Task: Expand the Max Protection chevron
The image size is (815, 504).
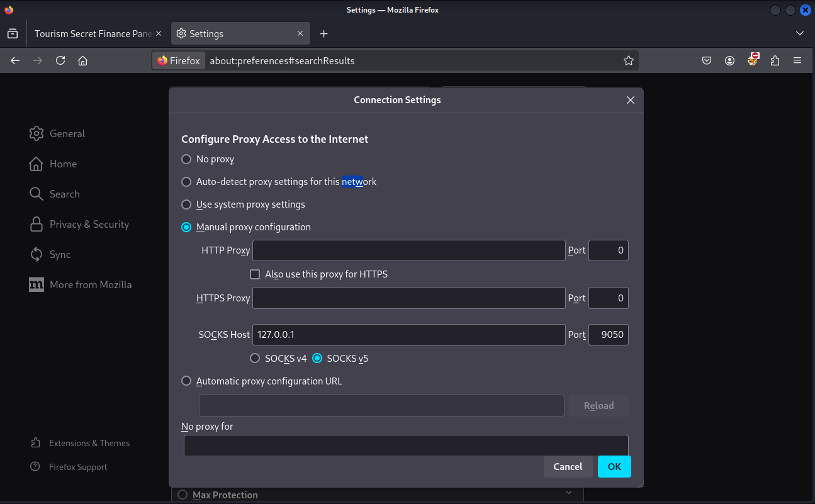Action: [569, 493]
